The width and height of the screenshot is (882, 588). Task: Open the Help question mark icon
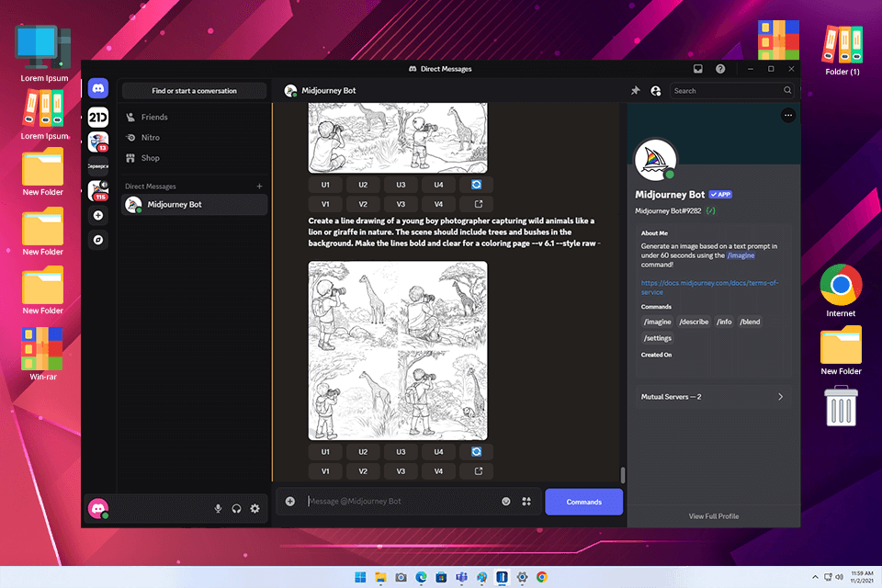coord(720,69)
